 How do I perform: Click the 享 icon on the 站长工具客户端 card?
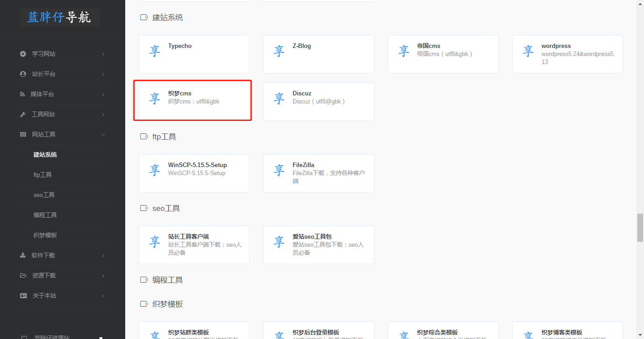(155, 242)
